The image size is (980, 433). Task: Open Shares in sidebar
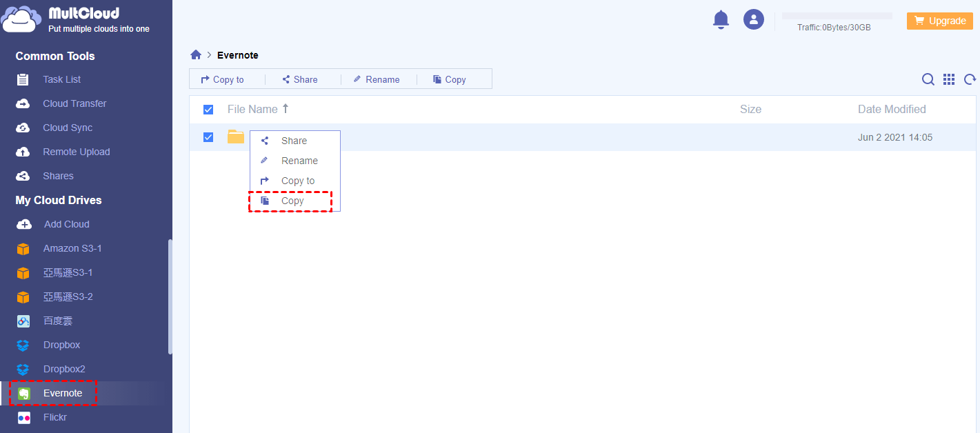58,176
